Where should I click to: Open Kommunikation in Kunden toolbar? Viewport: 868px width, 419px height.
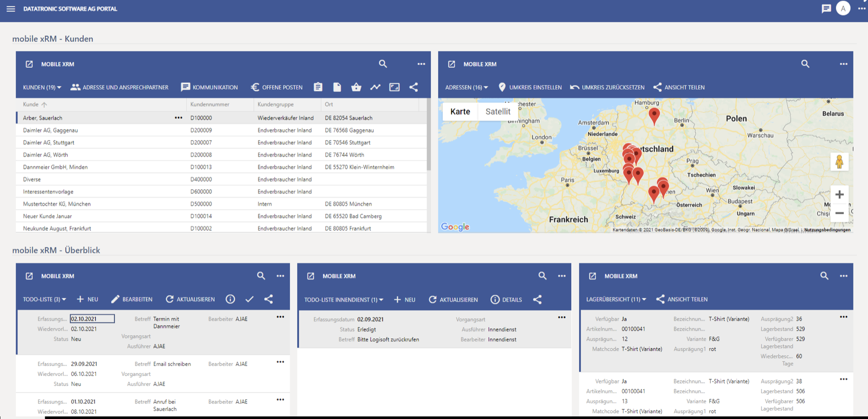coord(210,87)
